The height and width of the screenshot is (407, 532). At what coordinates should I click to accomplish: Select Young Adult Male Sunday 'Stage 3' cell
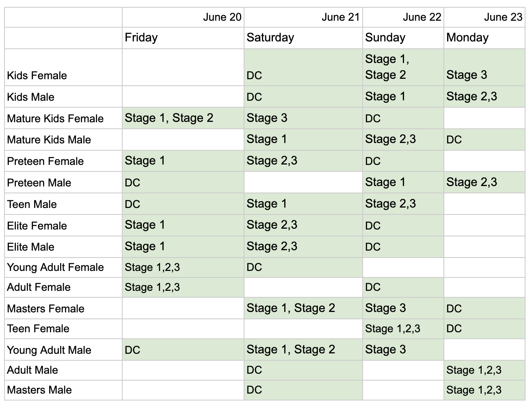pyautogui.click(x=403, y=350)
